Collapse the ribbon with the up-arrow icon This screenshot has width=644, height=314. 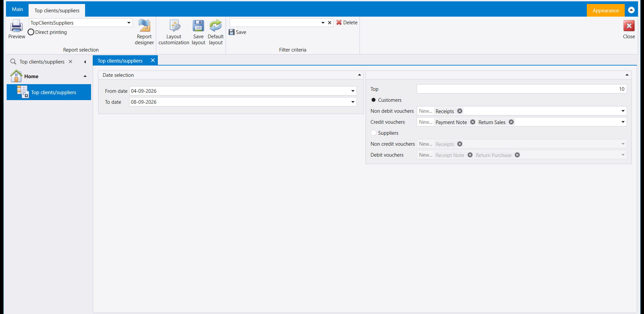click(x=631, y=10)
